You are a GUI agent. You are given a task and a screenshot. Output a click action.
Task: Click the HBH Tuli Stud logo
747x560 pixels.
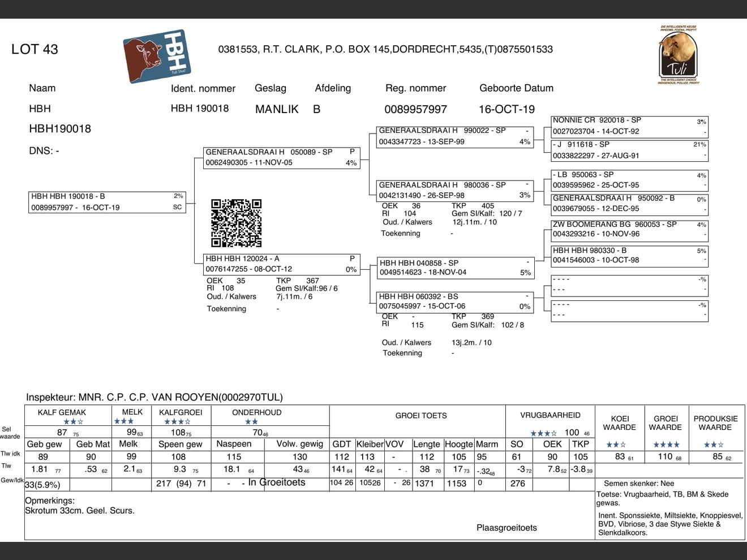click(157, 57)
